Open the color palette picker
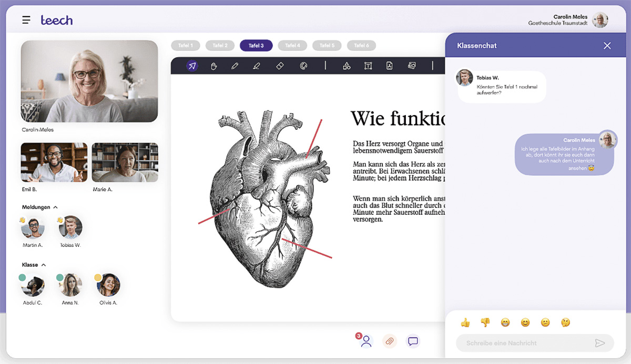This screenshot has width=631, height=364. click(x=303, y=66)
